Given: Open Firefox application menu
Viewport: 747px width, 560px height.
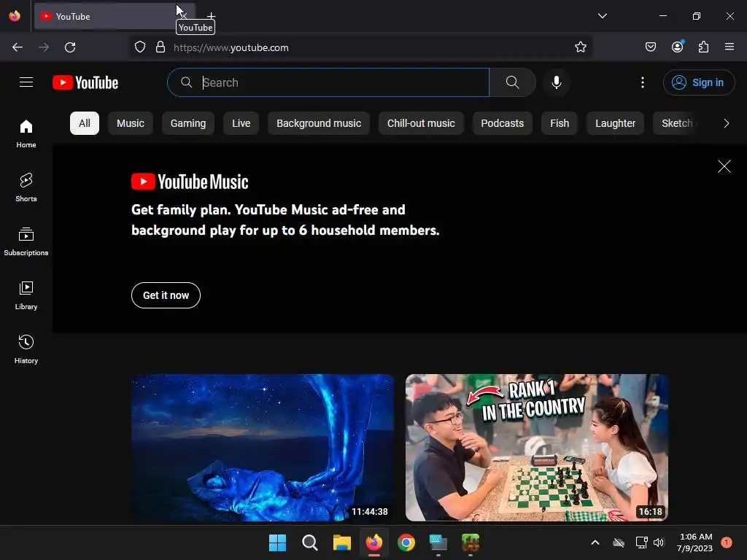Looking at the screenshot, I should [729, 47].
